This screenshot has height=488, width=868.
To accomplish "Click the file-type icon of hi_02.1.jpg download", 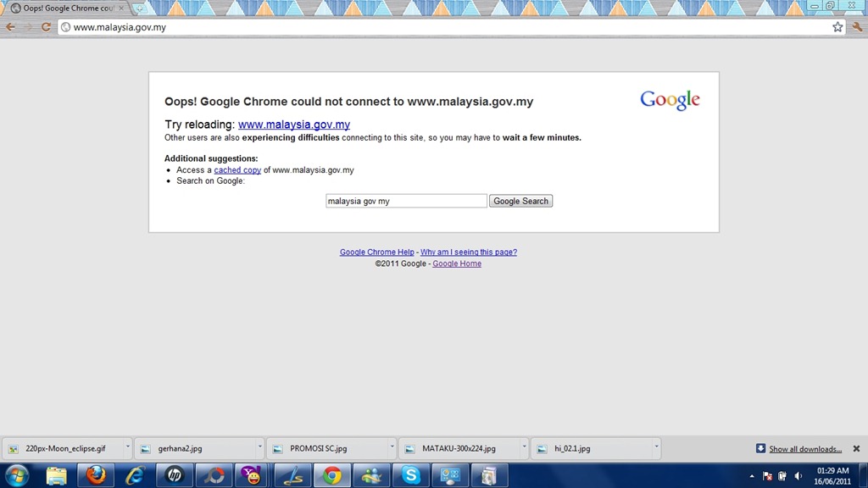I will 542,449.
